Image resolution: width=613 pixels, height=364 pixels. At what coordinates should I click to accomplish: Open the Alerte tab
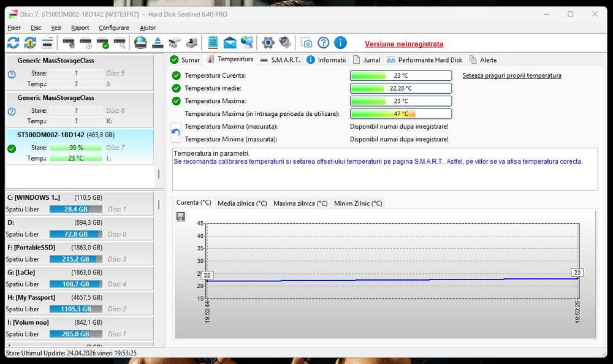pyautogui.click(x=483, y=60)
